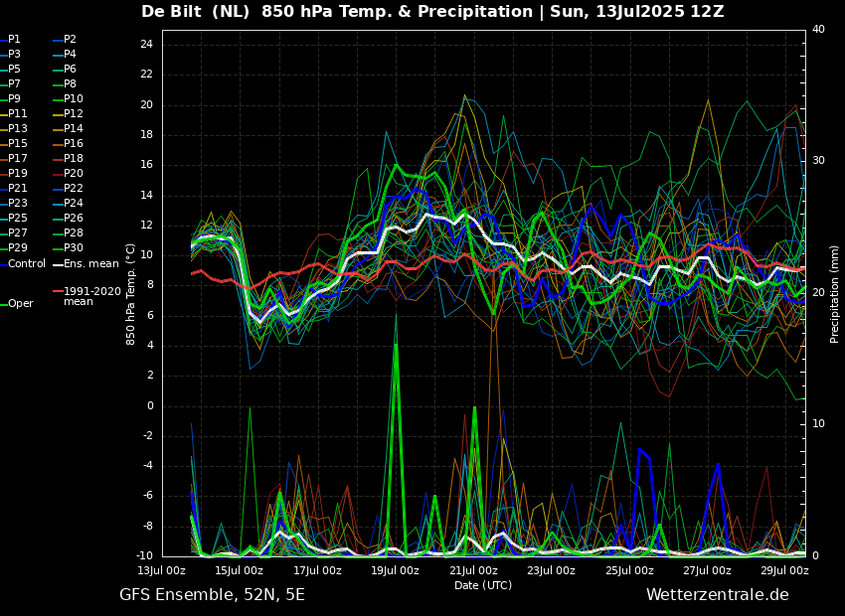845x616 pixels.
Task: Click the Date (UTC) axis label
Action: (x=483, y=585)
